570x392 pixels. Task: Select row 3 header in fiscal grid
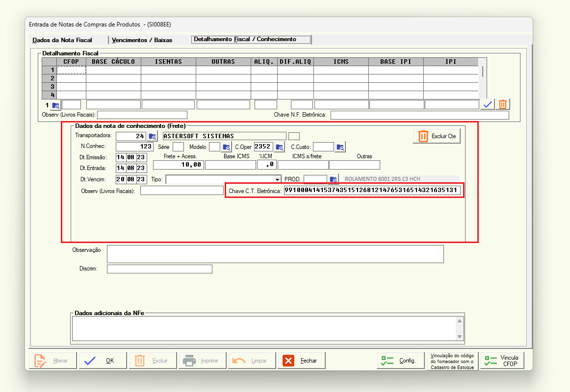pyautogui.click(x=50, y=87)
